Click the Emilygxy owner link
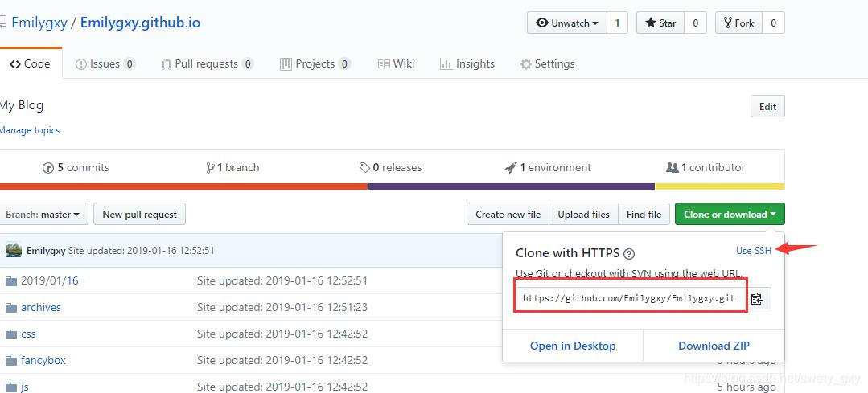Image resolution: width=868 pixels, height=393 pixels. (x=39, y=23)
